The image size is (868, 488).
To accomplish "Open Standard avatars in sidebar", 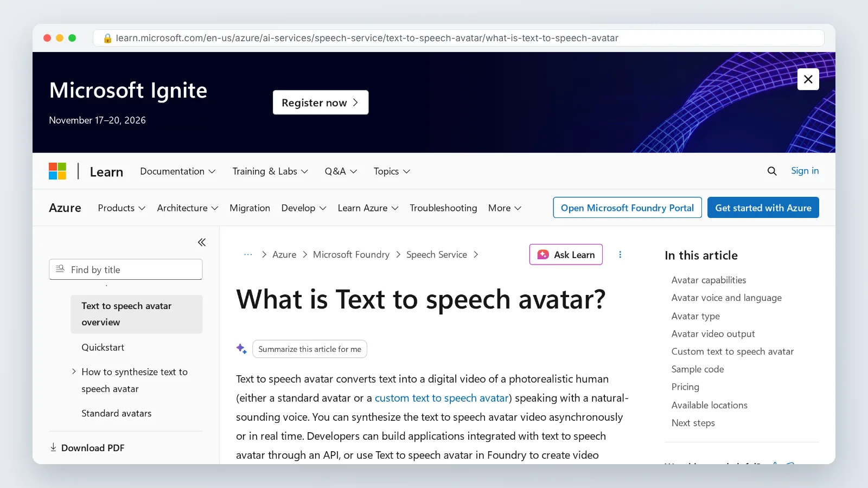I will click(117, 413).
